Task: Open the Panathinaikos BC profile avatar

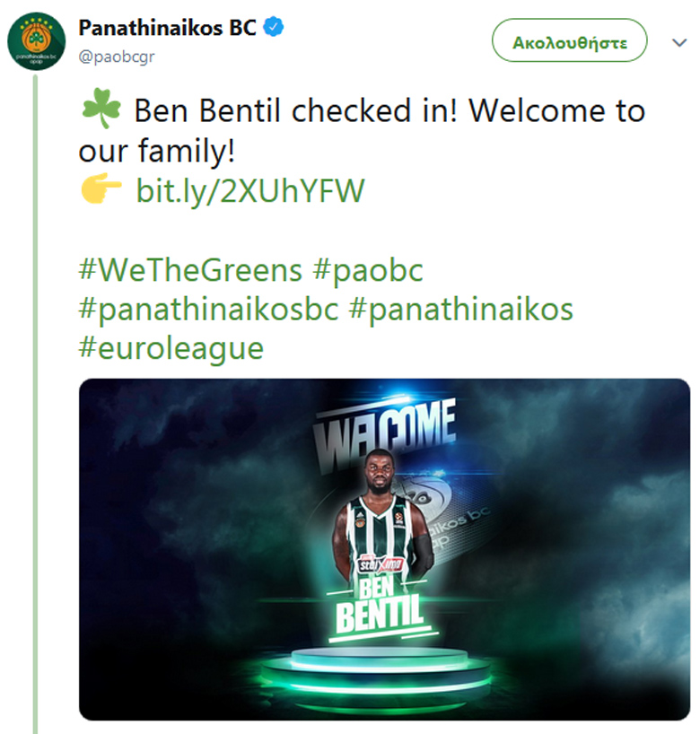Action: point(37,41)
